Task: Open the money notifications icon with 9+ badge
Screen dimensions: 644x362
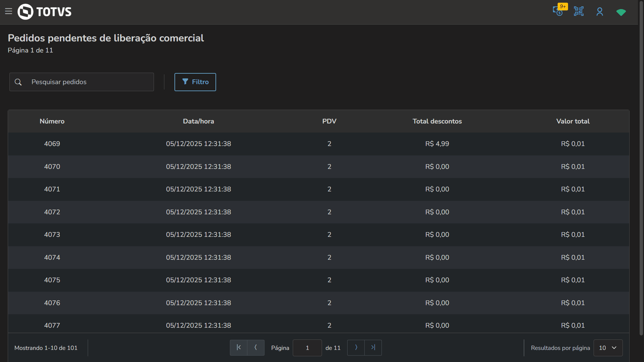Action: [558, 11]
